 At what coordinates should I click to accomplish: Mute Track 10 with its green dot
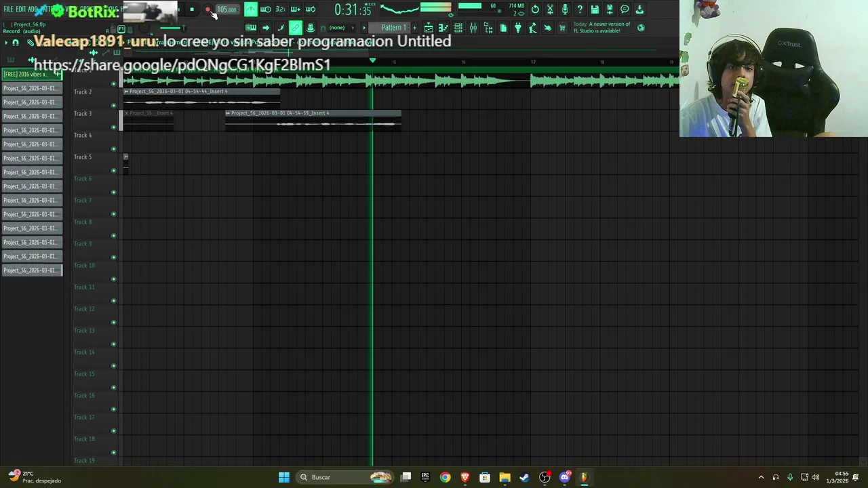pos(113,279)
